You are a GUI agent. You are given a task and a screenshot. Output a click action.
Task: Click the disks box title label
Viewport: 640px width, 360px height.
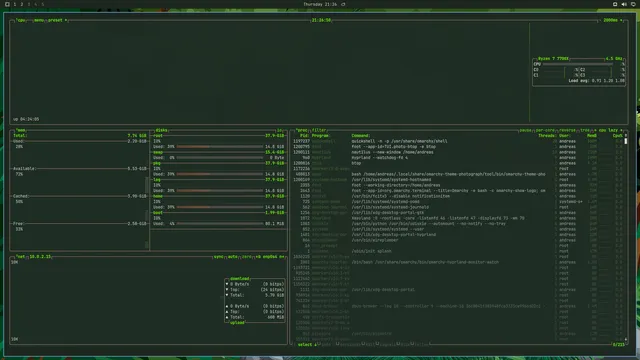click(161, 130)
